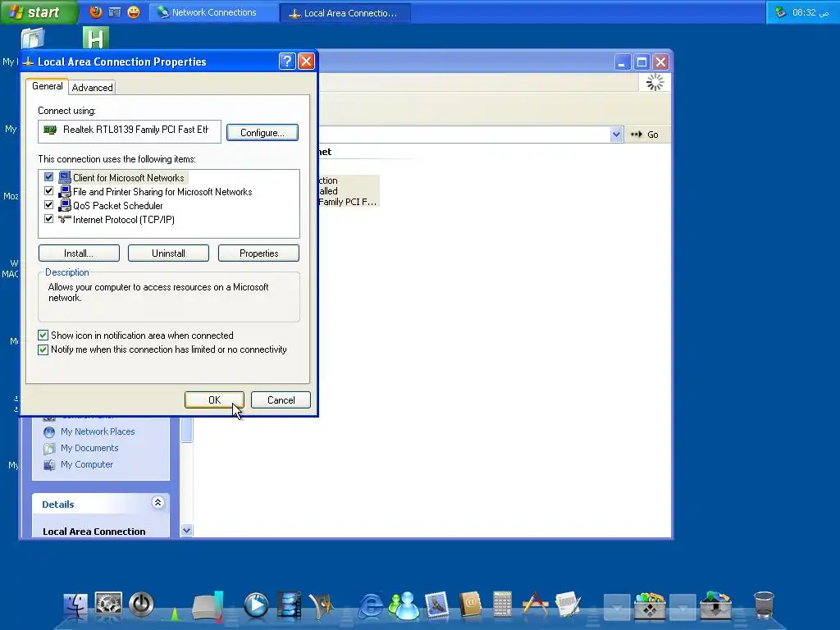Open the hard drive icon in dock
Screen dimensions: 840x630
point(208,606)
